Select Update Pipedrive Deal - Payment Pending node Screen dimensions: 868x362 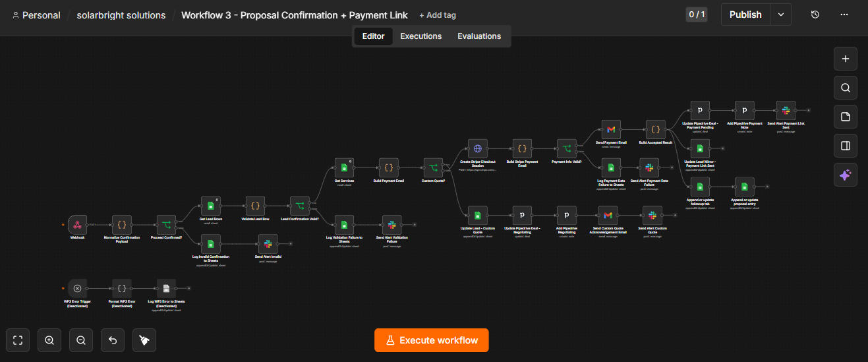(700, 110)
